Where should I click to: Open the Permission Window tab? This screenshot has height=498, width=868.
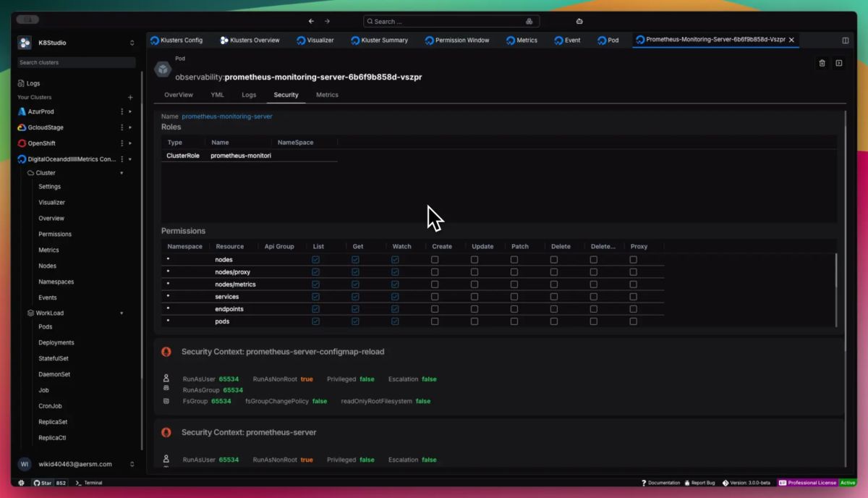click(x=457, y=41)
